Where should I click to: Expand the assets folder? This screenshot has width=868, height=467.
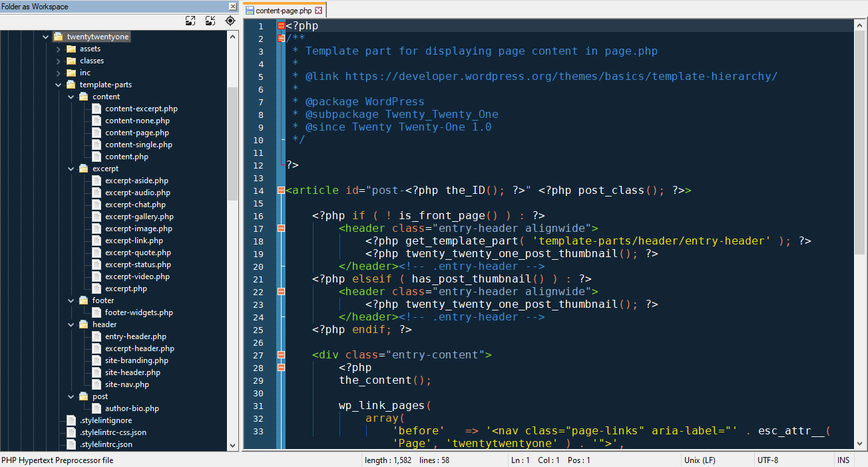pos(59,48)
